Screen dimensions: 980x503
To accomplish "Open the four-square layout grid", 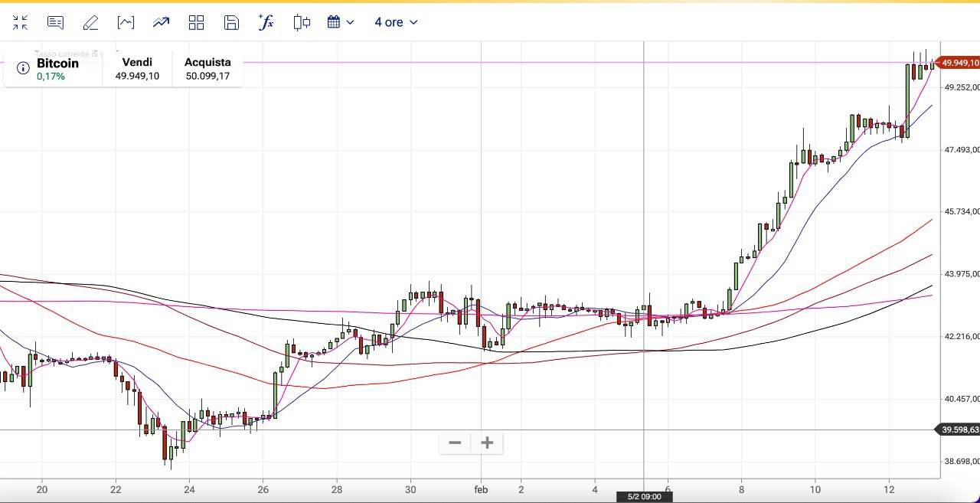I will tap(196, 22).
